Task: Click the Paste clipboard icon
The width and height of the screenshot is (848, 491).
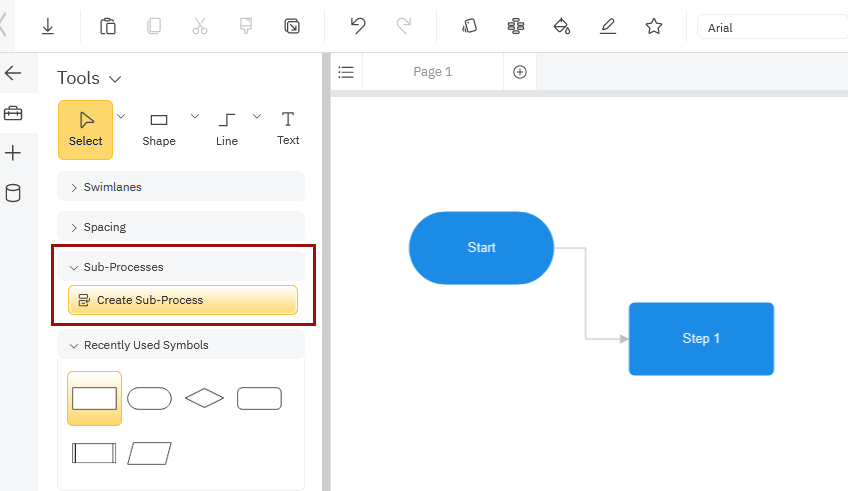Action: tap(108, 27)
